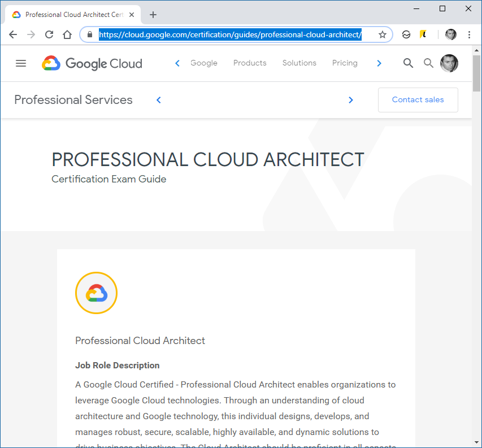This screenshot has height=448, width=482.
Task: Minimize the browser window
Action: pos(416,8)
